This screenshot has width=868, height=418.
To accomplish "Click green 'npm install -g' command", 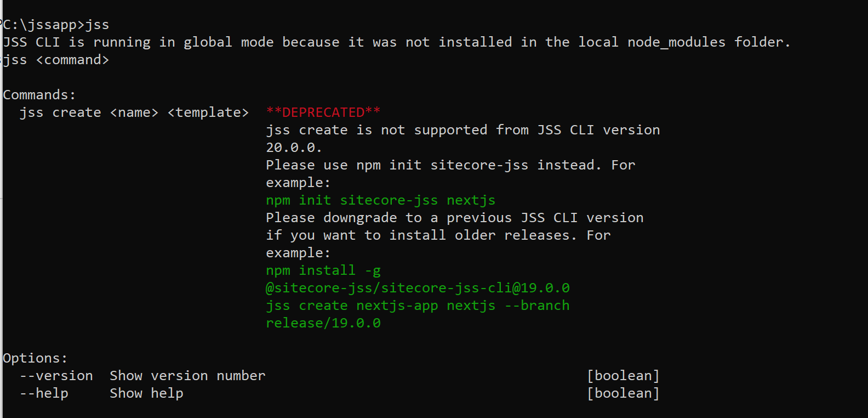I will click(323, 270).
